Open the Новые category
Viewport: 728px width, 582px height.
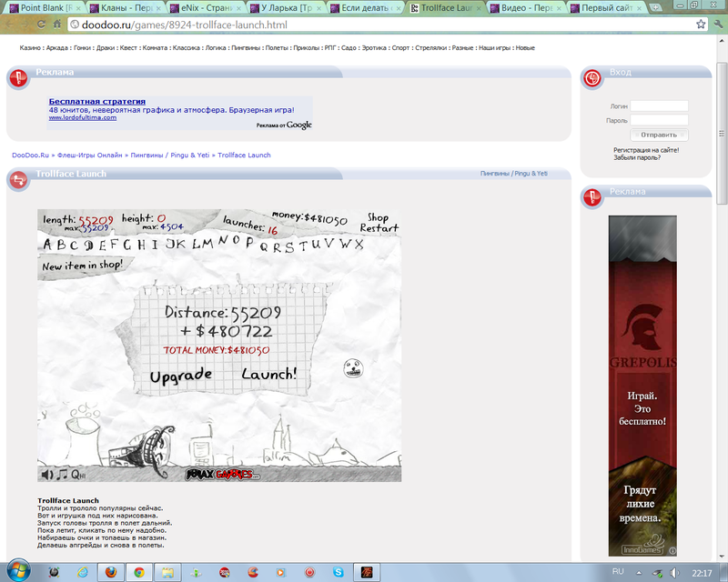tap(525, 48)
